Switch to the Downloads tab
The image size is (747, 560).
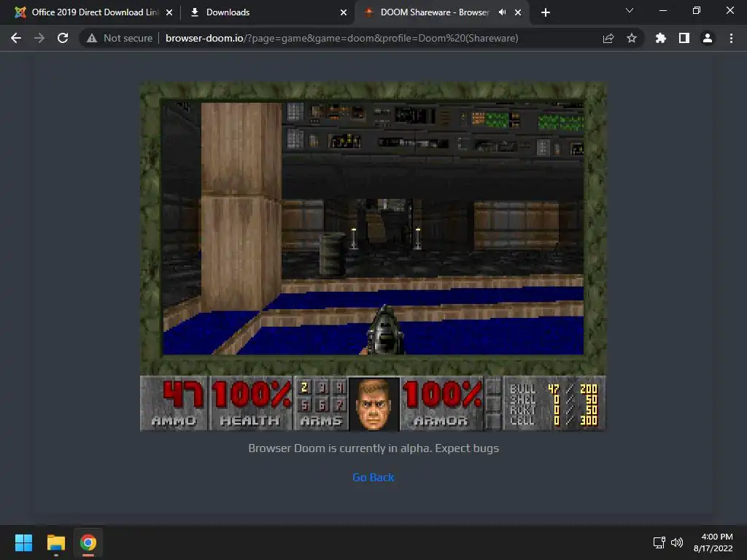click(268, 12)
